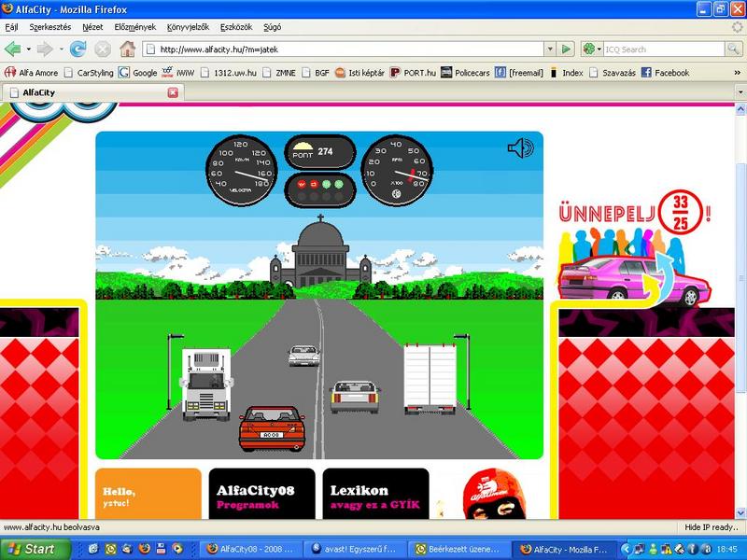Launch Firefox from the quick launch bar
747x560 pixels.
[x=145, y=549]
